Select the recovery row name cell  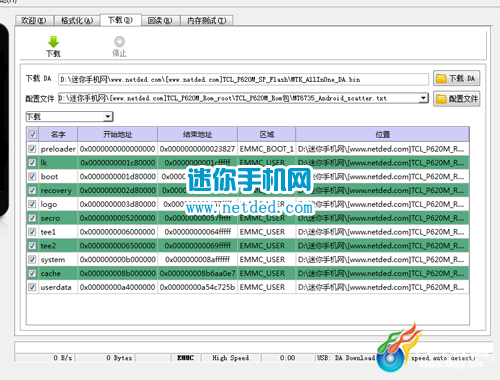[58, 190]
